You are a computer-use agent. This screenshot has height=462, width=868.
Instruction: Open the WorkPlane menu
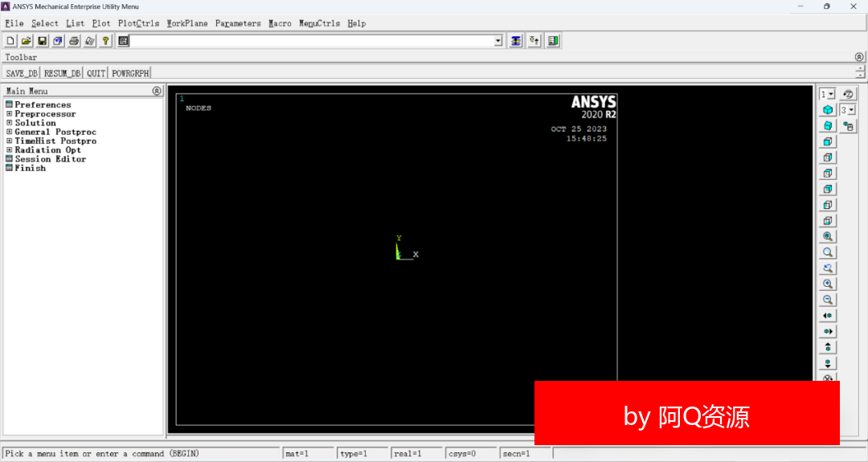pyautogui.click(x=187, y=23)
